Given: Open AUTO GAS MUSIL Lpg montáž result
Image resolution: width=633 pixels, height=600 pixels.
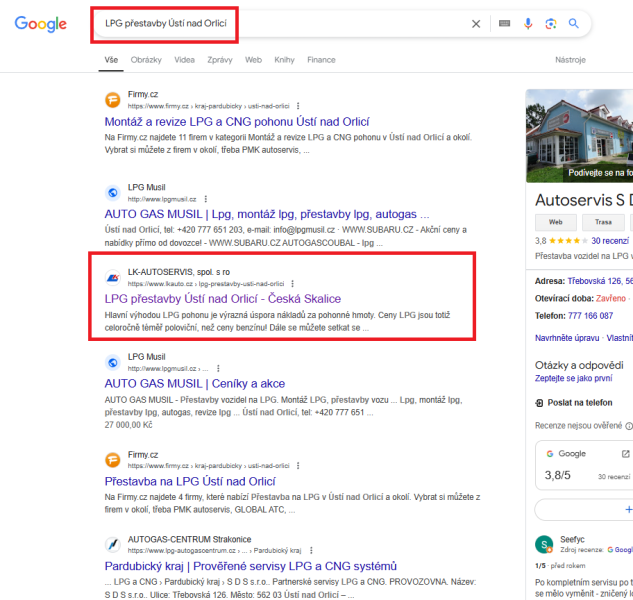Looking at the screenshot, I should [267, 214].
